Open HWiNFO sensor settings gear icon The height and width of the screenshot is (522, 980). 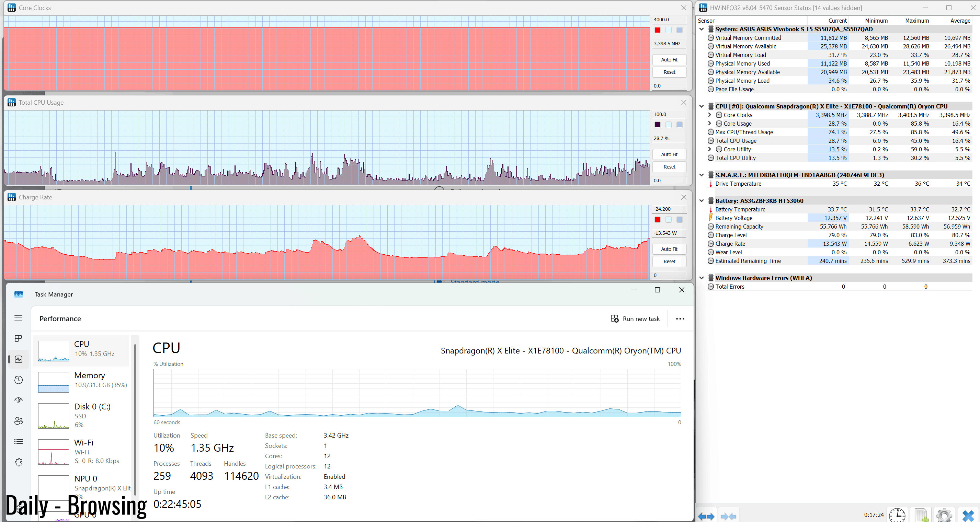click(944, 515)
